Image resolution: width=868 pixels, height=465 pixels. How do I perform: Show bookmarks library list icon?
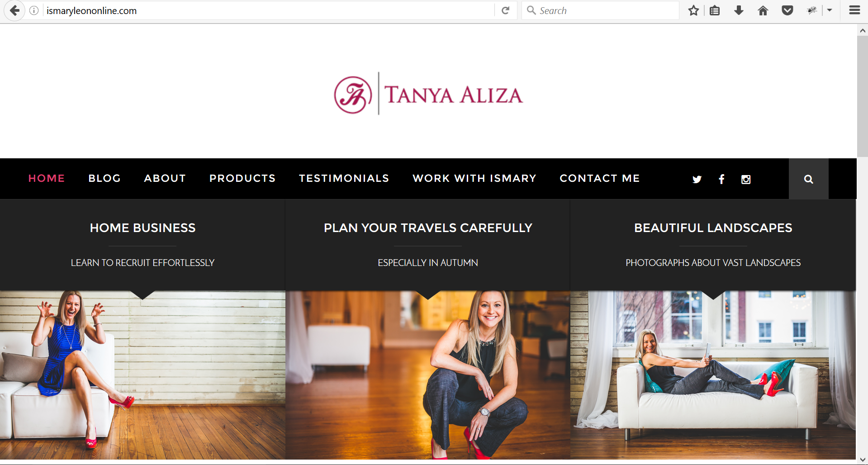pos(715,10)
